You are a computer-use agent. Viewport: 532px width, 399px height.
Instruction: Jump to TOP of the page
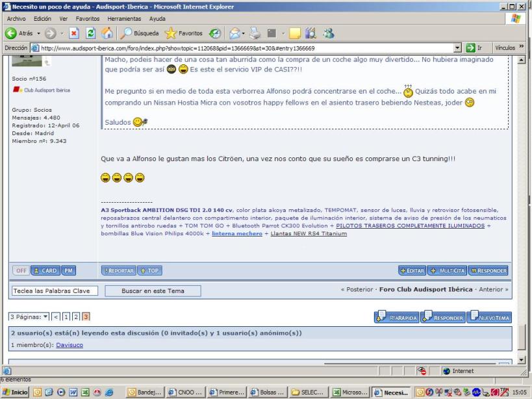pyautogui.click(x=149, y=270)
